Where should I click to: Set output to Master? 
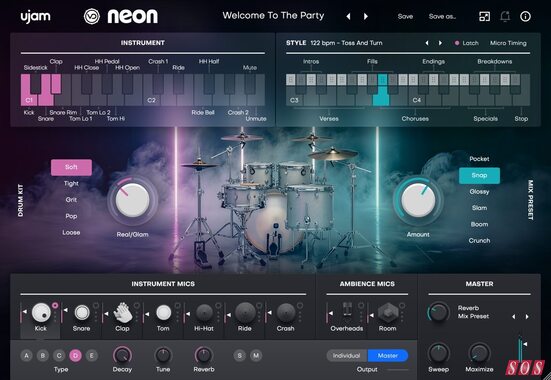click(x=388, y=356)
